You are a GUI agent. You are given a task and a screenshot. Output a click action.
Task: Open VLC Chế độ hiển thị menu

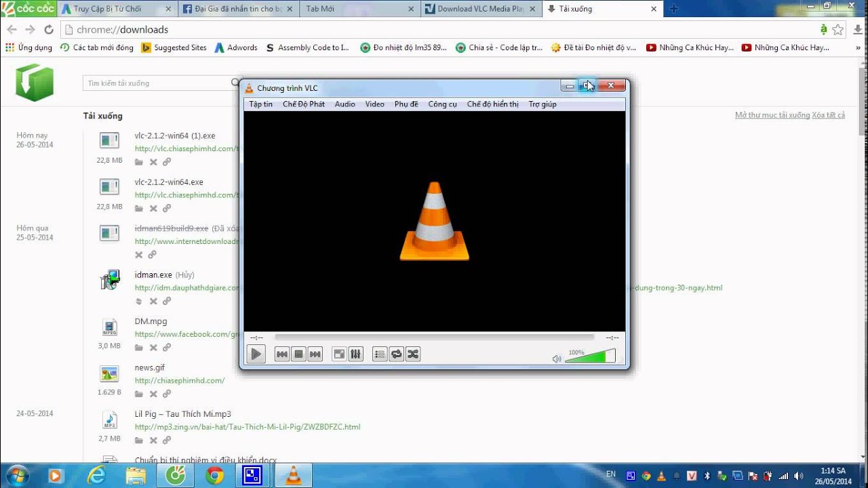[492, 104]
